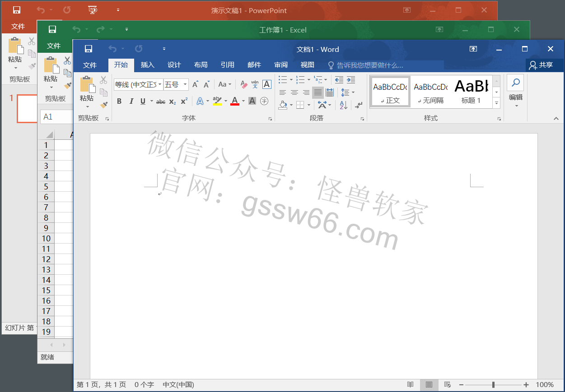Screen dimensions: 565x392
Task: Start the slideshow from PowerPoint's quick access toolbar
Action: point(93,10)
